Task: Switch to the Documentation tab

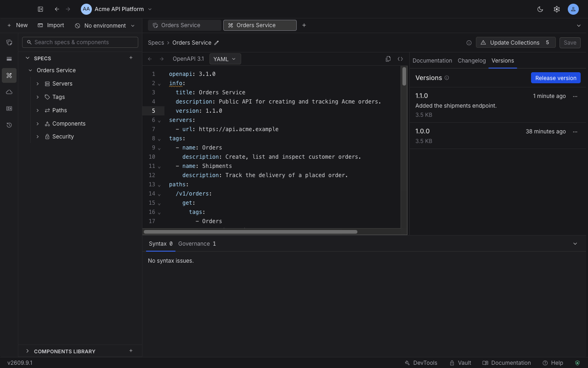Action: [x=432, y=61]
